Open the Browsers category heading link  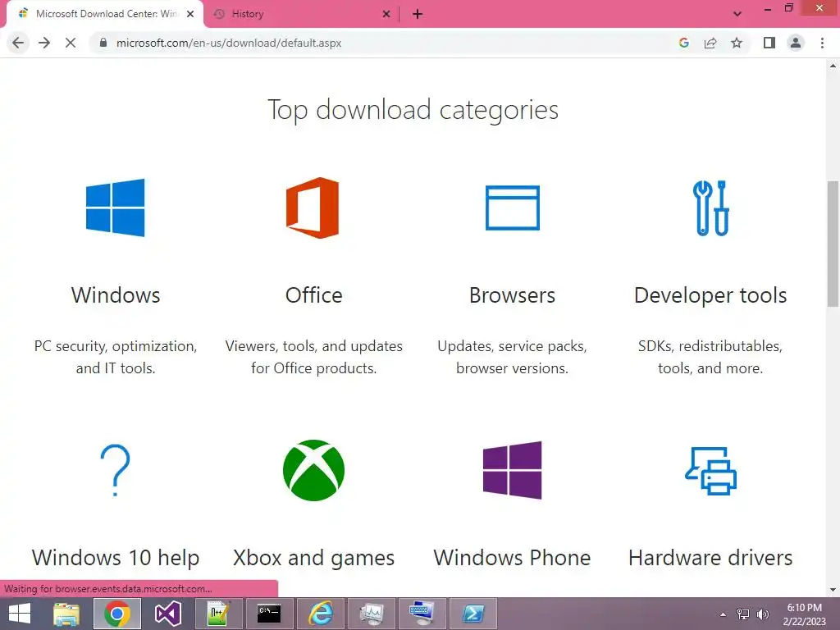coord(512,295)
